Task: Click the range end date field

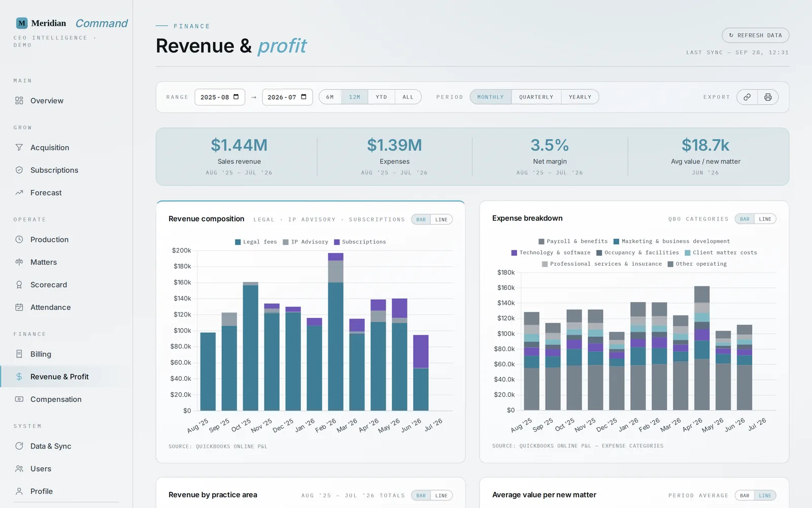Action: [287, 97]
